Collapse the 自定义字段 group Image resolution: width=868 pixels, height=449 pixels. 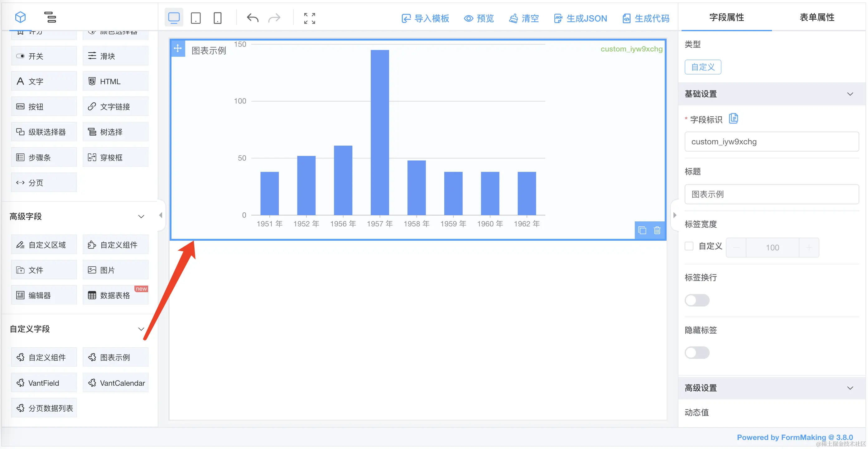(x=141, y=329)
